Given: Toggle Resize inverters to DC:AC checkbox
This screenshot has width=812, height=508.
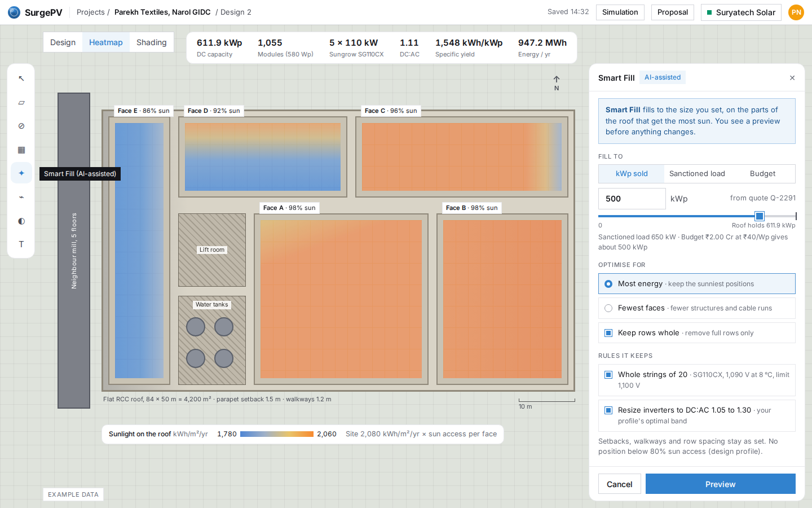Looking at the screenshot, I should (608, 410).
